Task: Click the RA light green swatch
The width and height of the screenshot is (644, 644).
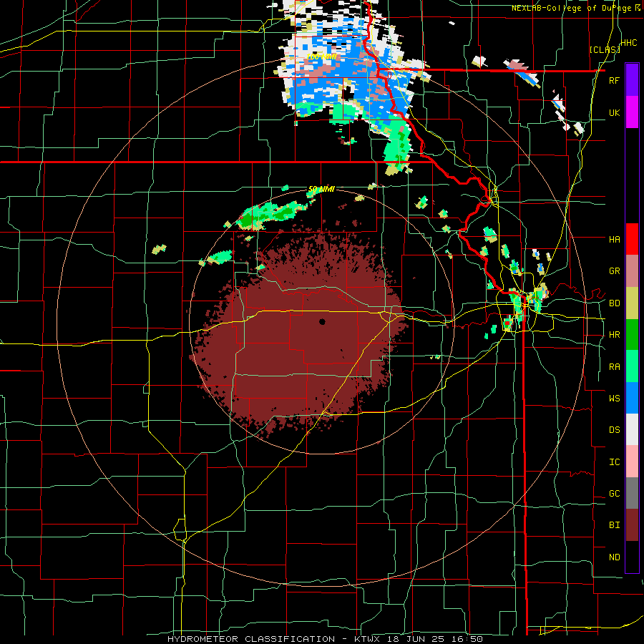Action: tap(632, 366)
